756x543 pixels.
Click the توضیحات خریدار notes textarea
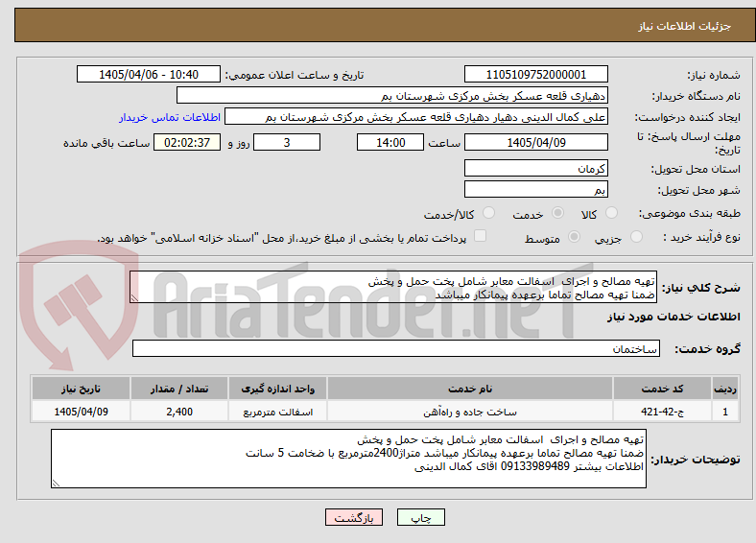[348, 459]
